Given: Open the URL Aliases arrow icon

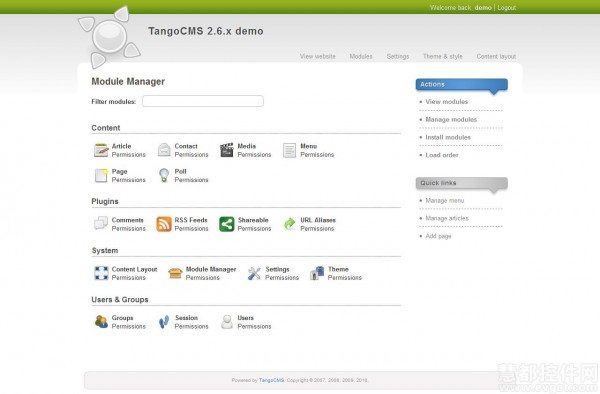Looking at the screenshot, I should [289, 224].
